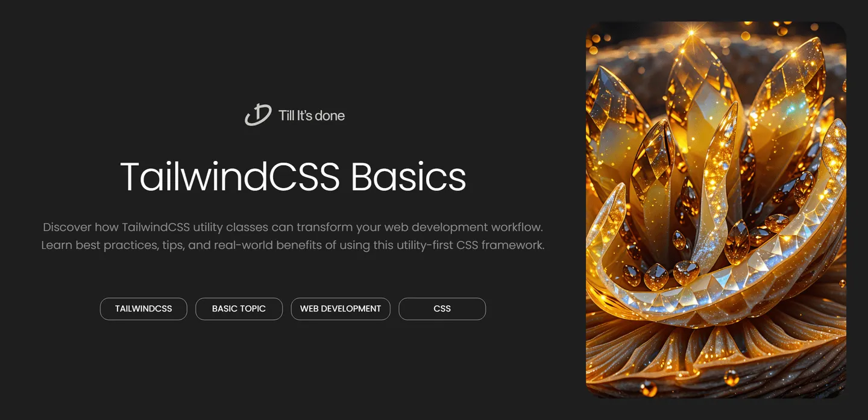
Task: Click the 'Learn best practices, tips' line
Action: click(x=293, y=246)
